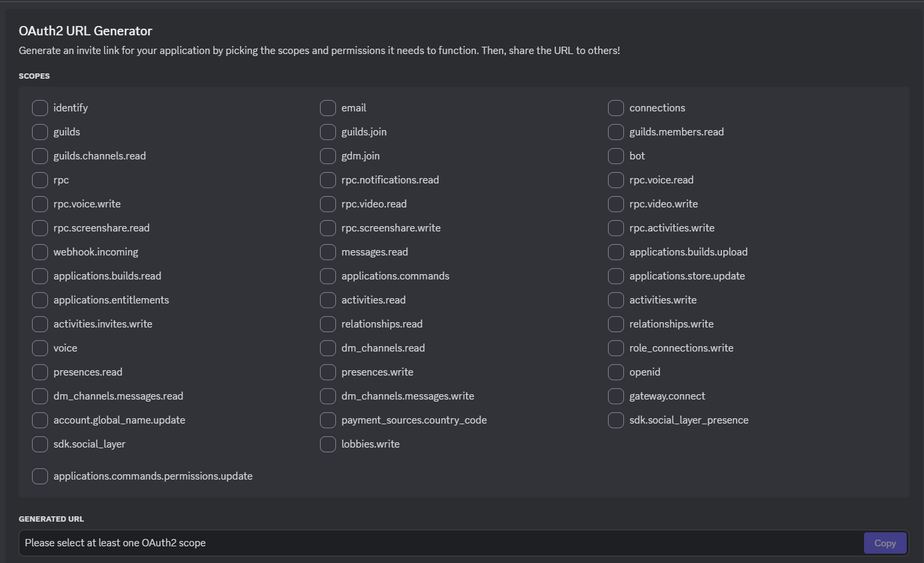Click the OAuth2 URL Generator heading
Screen dimensions: 924x563
[85, 31]
